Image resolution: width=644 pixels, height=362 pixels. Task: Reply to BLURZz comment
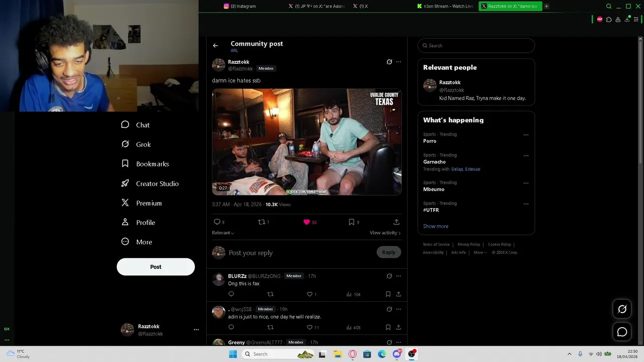[231, 294]
